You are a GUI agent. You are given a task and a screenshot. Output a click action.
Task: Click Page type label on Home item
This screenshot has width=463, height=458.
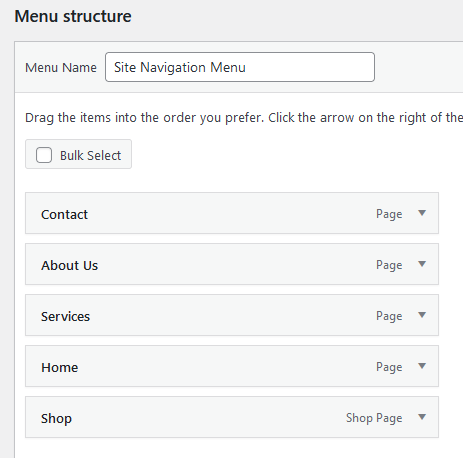point(389,367)
